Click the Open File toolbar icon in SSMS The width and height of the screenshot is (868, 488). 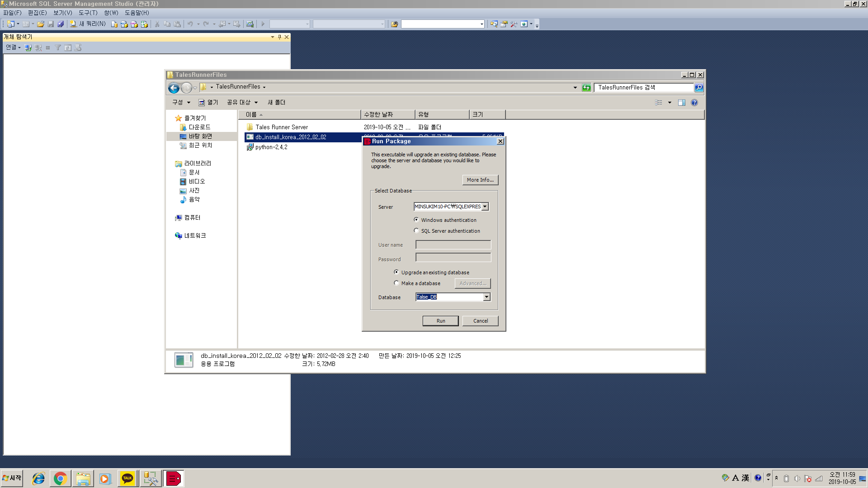point(41,24)
